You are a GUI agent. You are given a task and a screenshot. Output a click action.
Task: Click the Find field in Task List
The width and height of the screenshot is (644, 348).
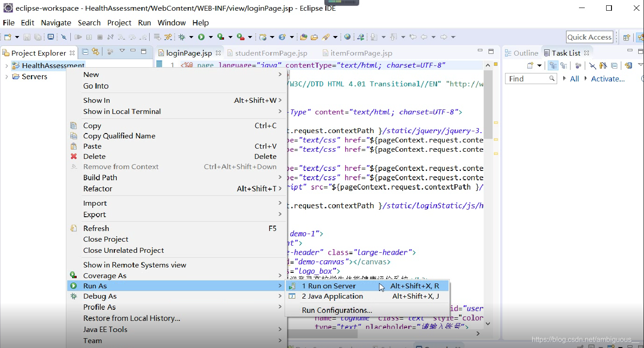coord(531,79)
